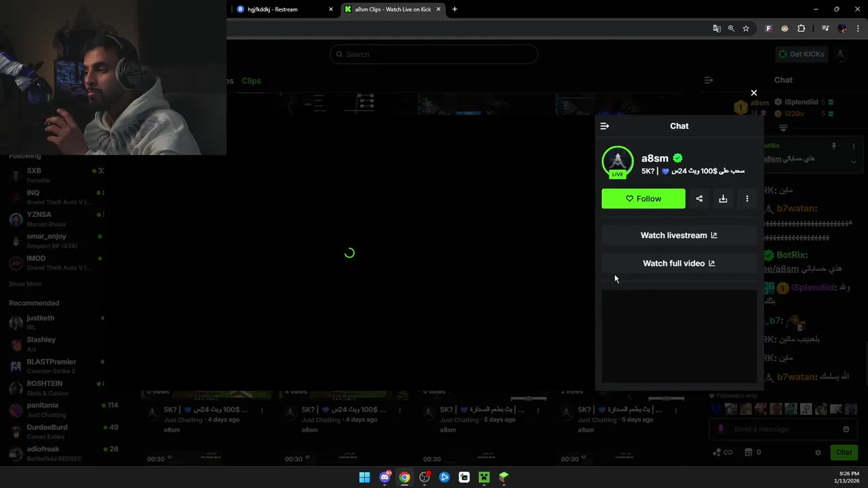Download the clip with the download icon
868x488 pixels.
click(723, 199)
